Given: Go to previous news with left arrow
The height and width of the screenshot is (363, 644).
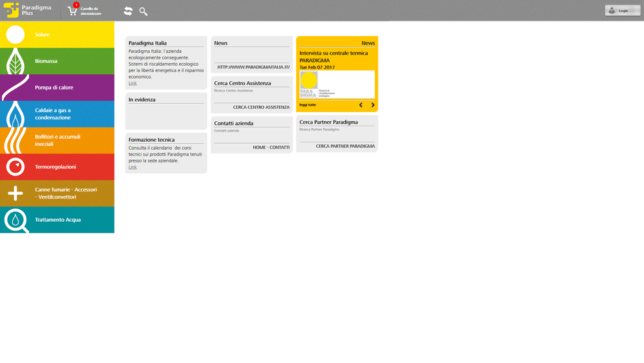Looking at the screenshot, I should coord(361,105).
